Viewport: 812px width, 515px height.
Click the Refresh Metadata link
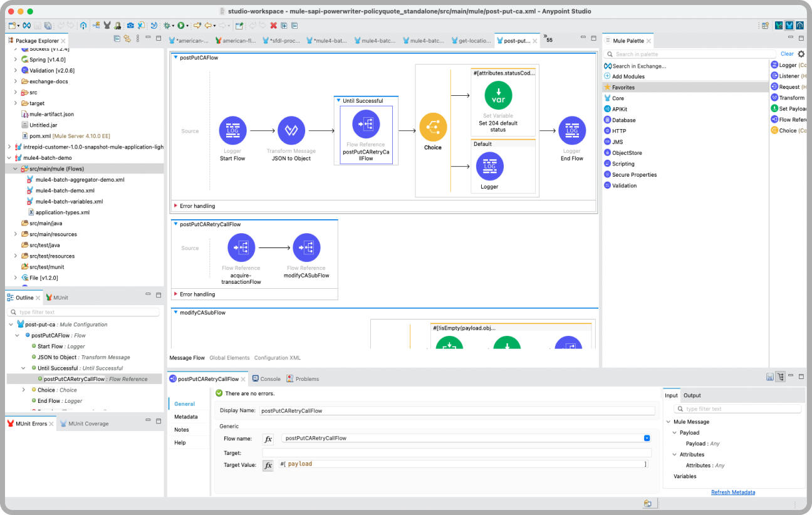pyautogui.click(x=732, y=492)
